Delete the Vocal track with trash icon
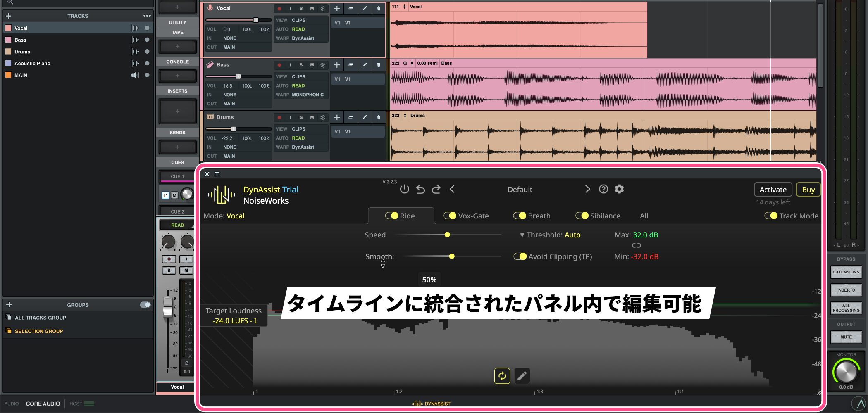The height and width of the screenshot is (413, 868). point(379,8)
